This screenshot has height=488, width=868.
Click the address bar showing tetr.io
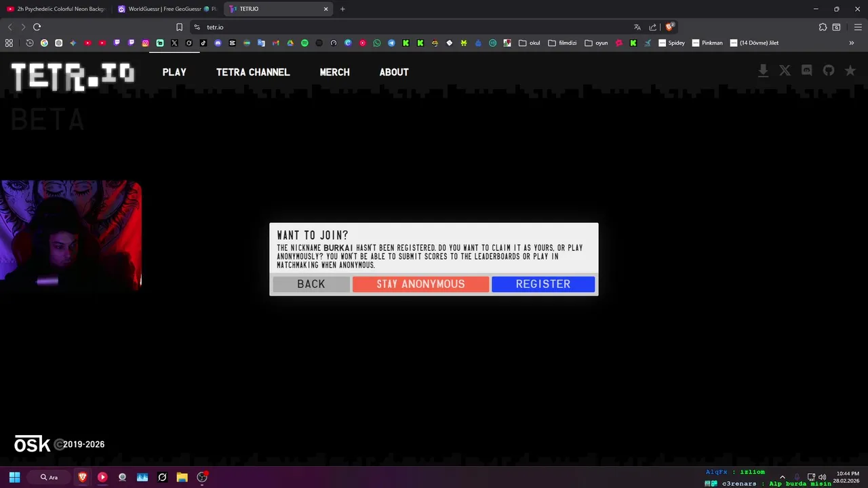pos(414,27)
